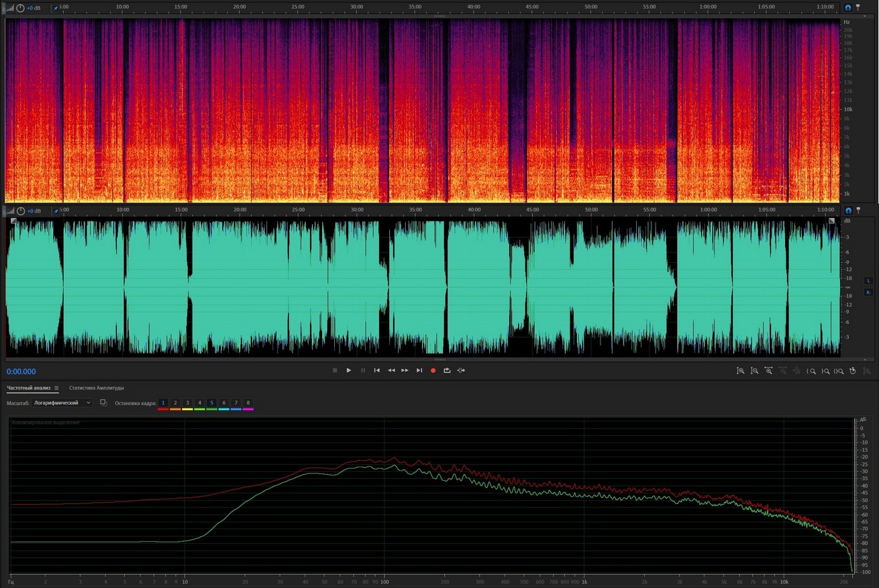Stop playback with the Stop button
The image size is (879, 588).
[x=335, y=370]
